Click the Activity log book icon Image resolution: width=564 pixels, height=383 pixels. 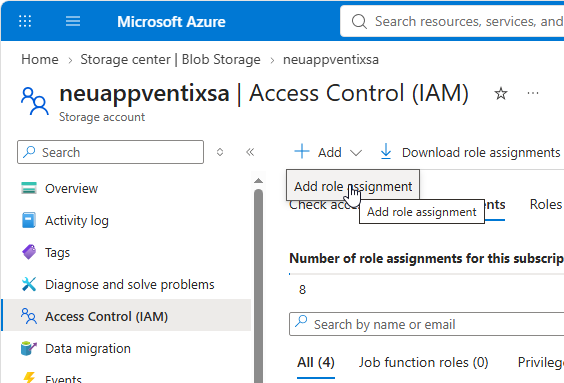[29, 220]
